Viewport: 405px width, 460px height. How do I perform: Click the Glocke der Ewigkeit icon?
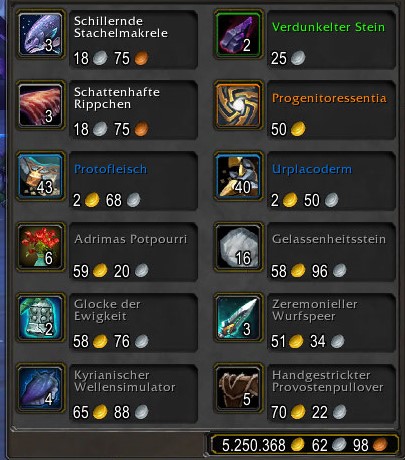point(40,318)
